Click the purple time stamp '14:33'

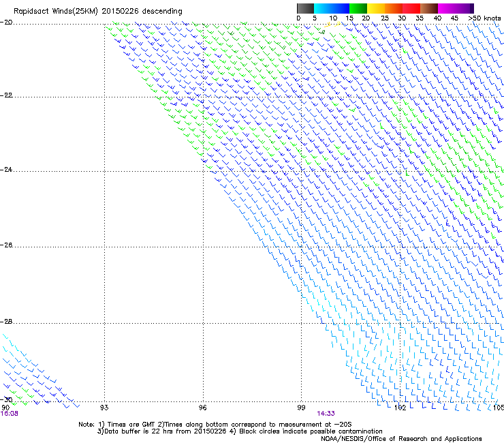pos(326,414)
